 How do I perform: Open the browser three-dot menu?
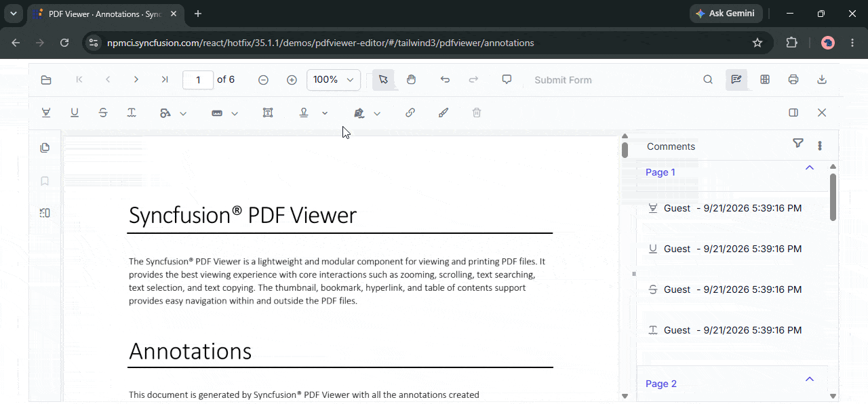(852, 43)
